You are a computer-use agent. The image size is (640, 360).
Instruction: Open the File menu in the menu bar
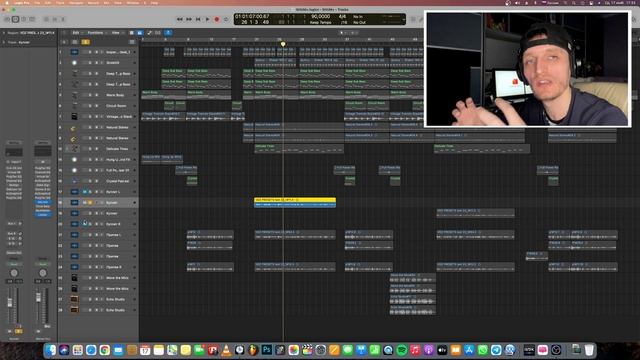37,3
